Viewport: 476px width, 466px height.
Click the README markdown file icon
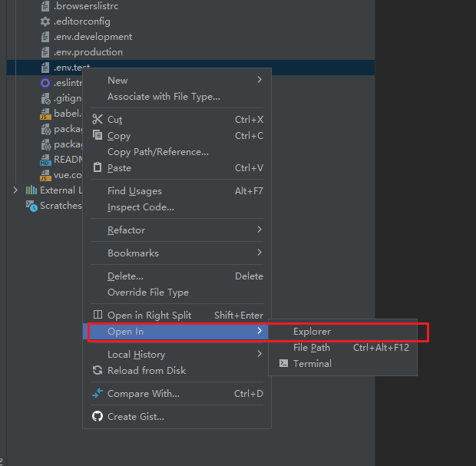[x=45, y=160]
